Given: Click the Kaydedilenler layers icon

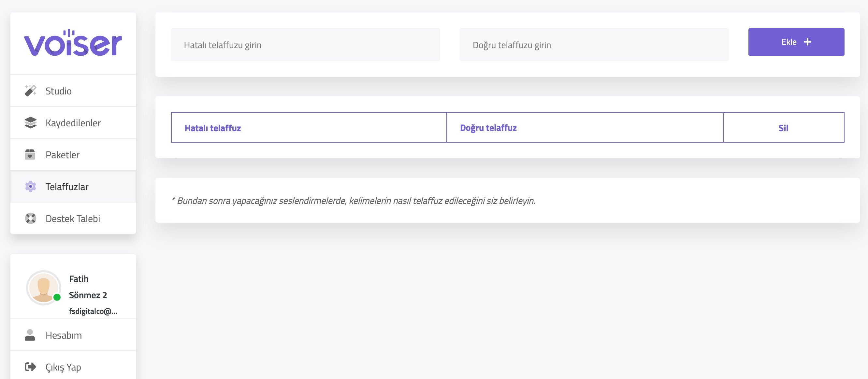Looking at the screenshot, I should coord(30,122).
